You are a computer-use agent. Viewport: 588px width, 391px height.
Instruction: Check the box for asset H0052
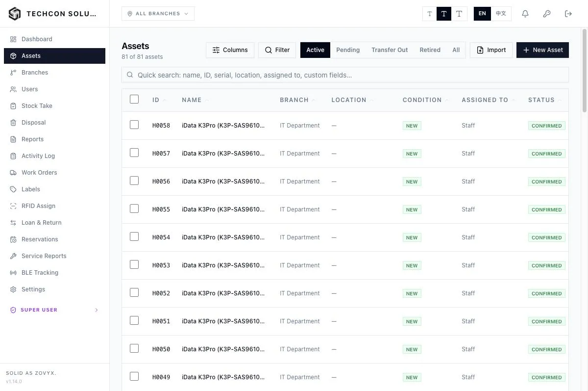click(134, 292)
